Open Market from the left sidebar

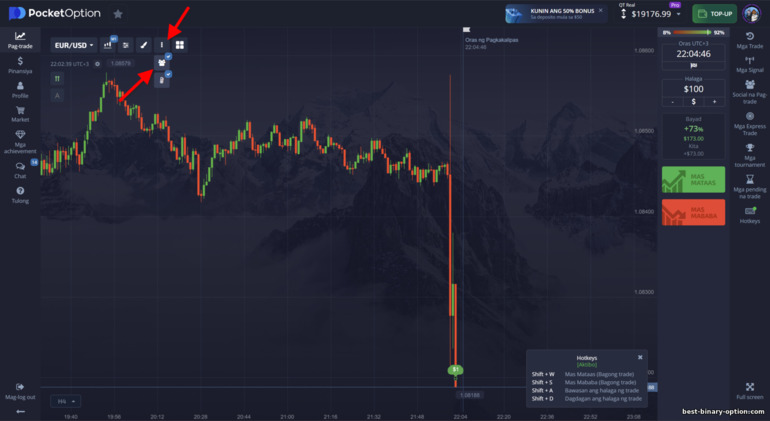pos(20,113)
